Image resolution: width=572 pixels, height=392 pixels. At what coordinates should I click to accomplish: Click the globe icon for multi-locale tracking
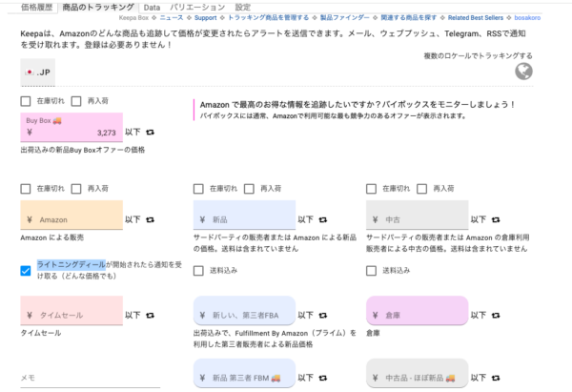pyautogui.click(x=523, y=72)
